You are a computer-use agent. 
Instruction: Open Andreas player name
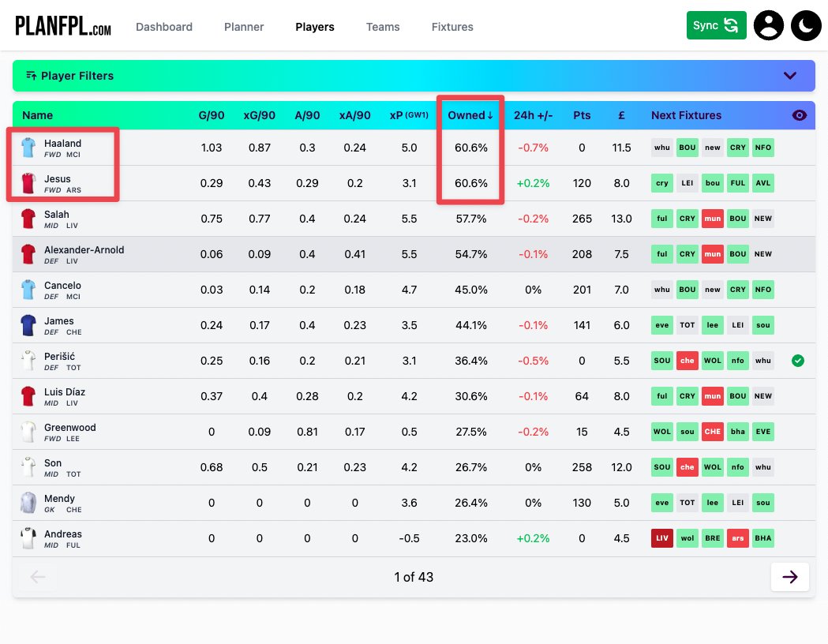click(63, 534)
